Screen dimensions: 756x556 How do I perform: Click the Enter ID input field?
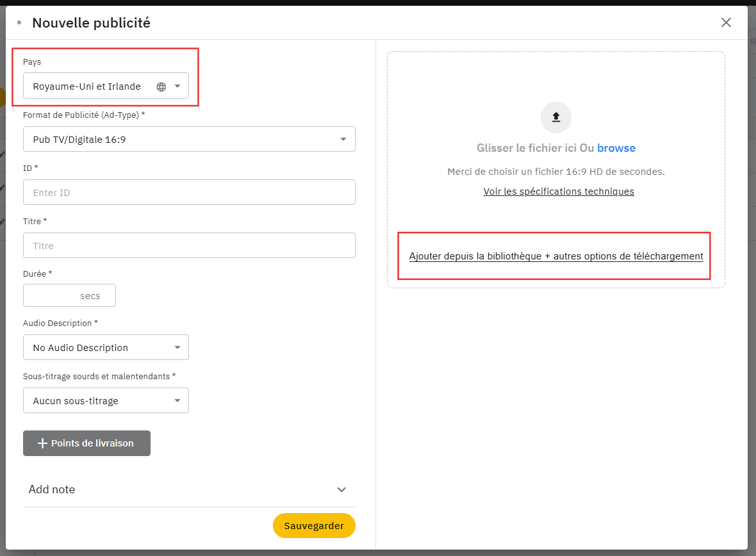189,192
